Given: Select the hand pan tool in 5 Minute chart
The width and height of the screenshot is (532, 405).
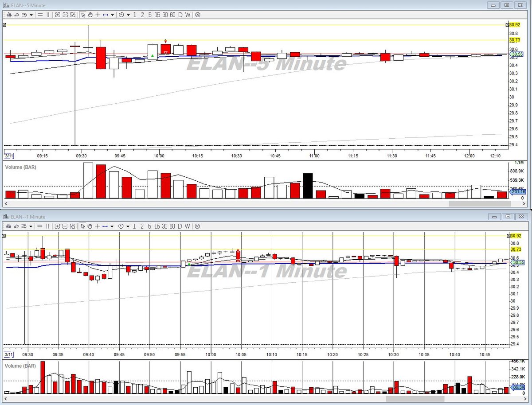Looking at the screenshot, I should [90, 15].
